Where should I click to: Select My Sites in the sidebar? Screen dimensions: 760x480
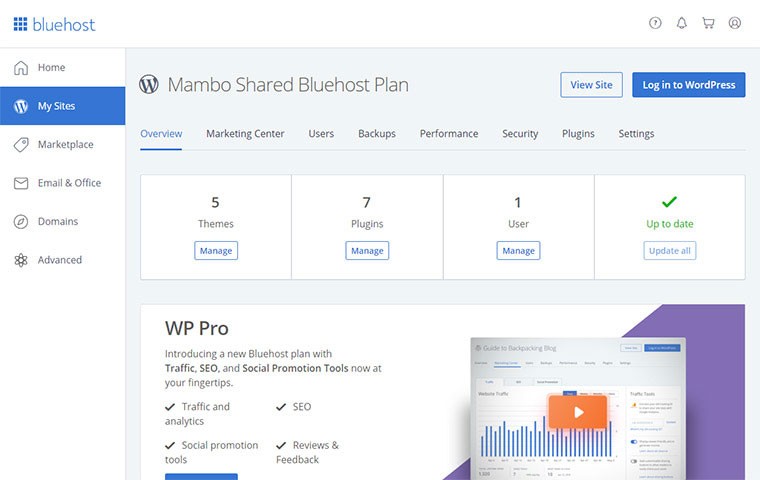coord(62,106)
